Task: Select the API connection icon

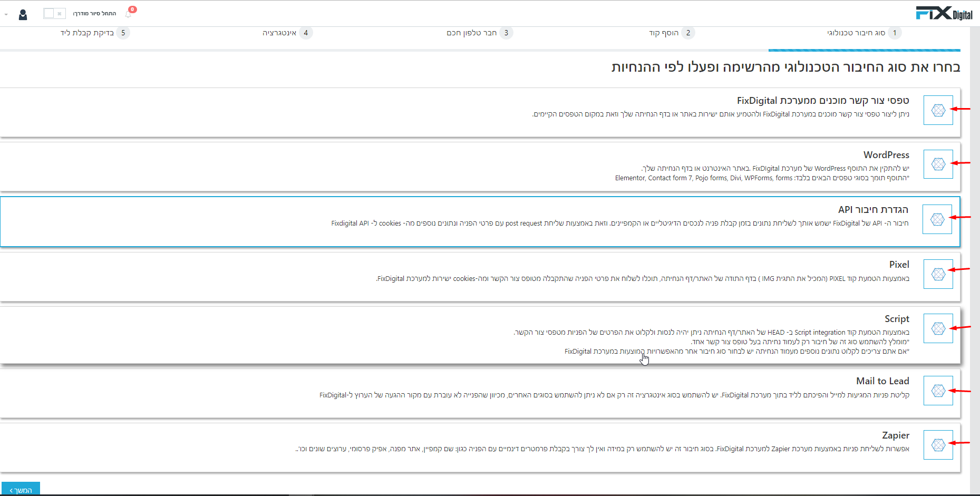Action: point(937,219)
